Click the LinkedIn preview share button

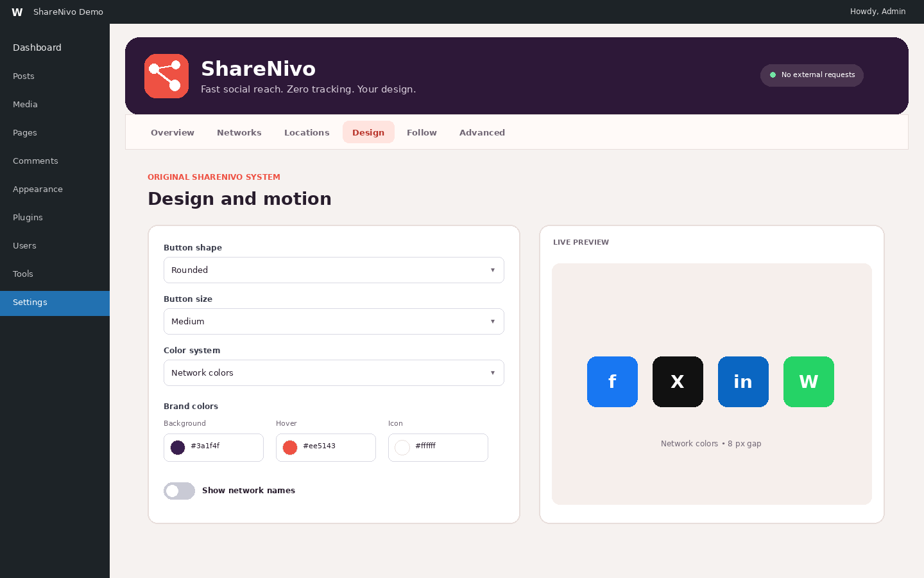pyautogui.click(x=743, y=381)
